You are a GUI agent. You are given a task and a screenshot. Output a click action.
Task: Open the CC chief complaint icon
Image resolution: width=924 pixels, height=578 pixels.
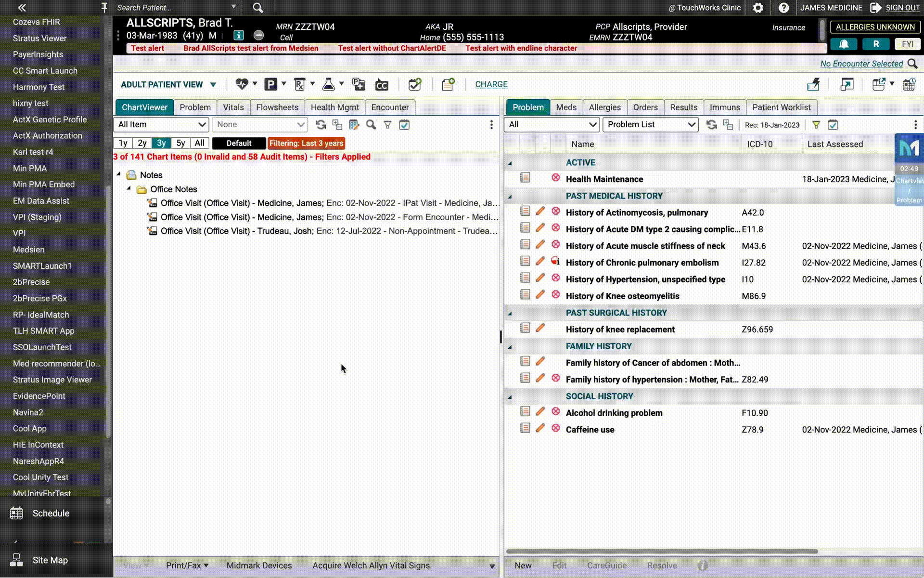tap(382, 85)
